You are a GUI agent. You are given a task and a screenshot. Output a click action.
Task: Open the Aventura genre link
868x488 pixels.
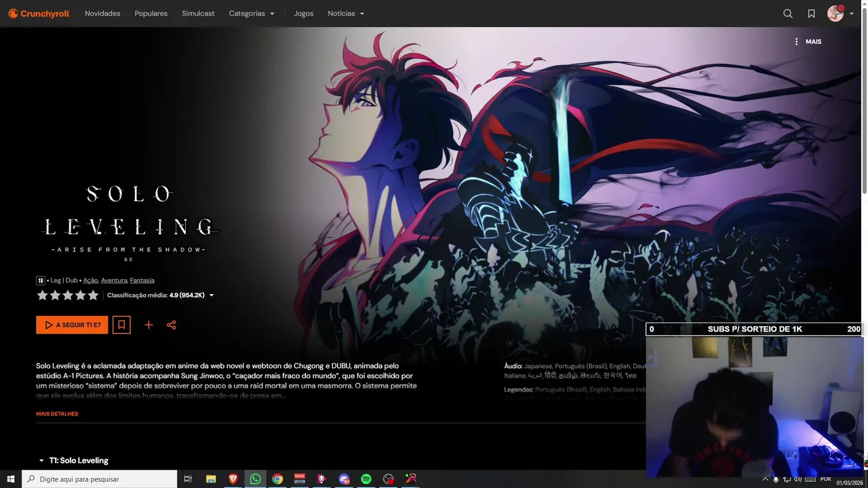pyautogui.click(x=114, y=280)
